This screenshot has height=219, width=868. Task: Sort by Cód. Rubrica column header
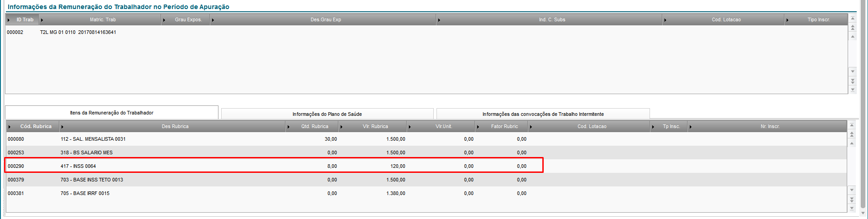33,126
